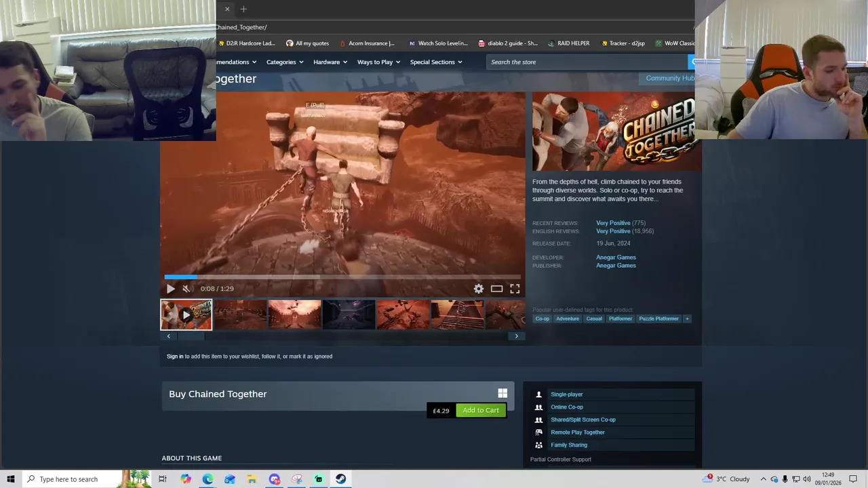The height and width of the screenshot is (488, 868).
Task: Open the Tracker - d2jsp bookmark
Action: click(622, 43)
